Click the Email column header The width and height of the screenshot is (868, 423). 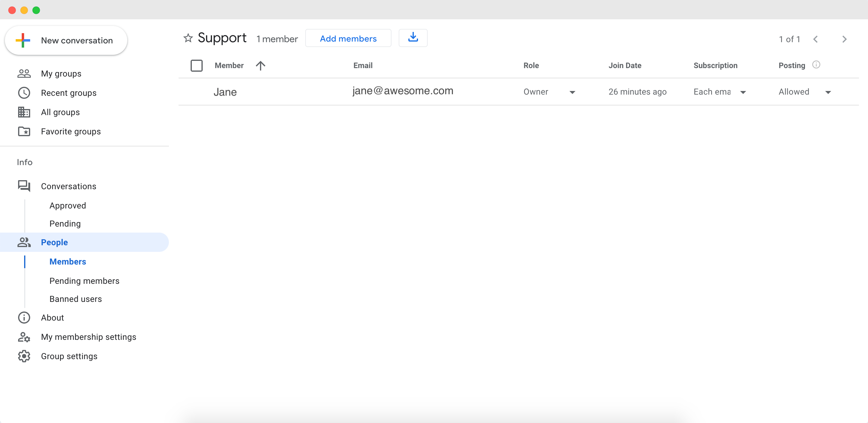click(x=363, y=66)
